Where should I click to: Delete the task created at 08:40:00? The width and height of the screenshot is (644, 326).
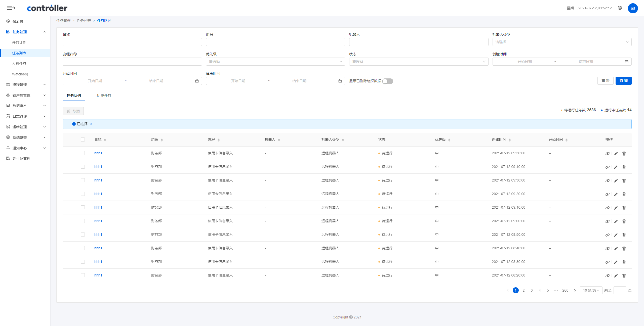[624, 249]
